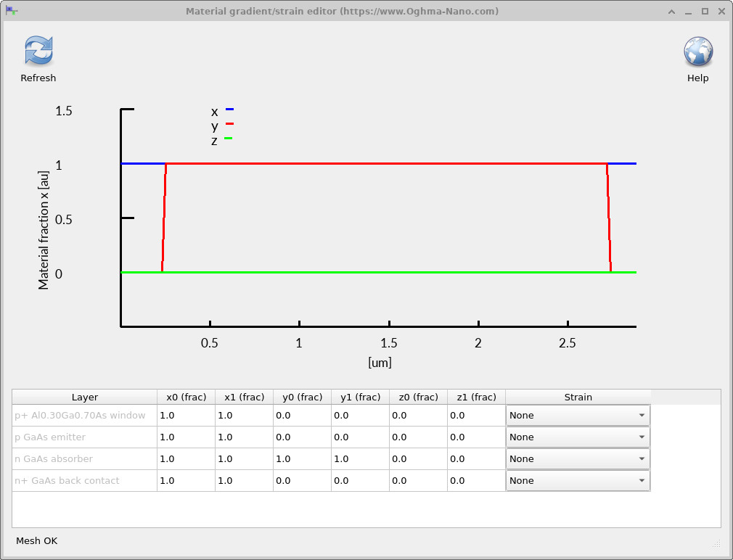Screen dimensions: 733x560
Task: Select x0 cell of Al0.30Ga0.70As window row
Action: [x=186, y=415]
